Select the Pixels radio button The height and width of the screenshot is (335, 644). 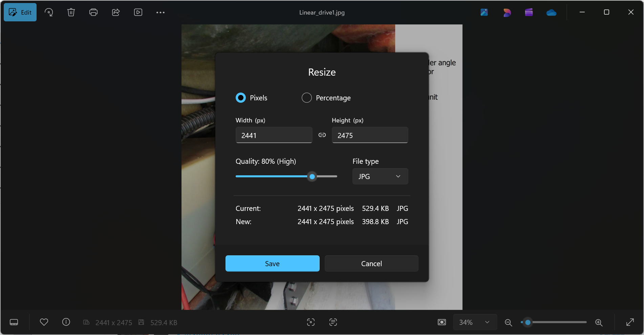point(241,98)
